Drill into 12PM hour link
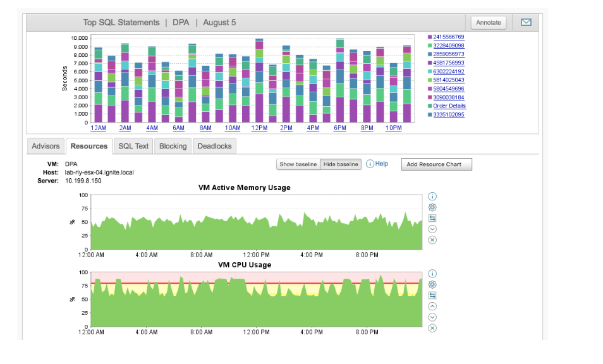 click(259, 128)
